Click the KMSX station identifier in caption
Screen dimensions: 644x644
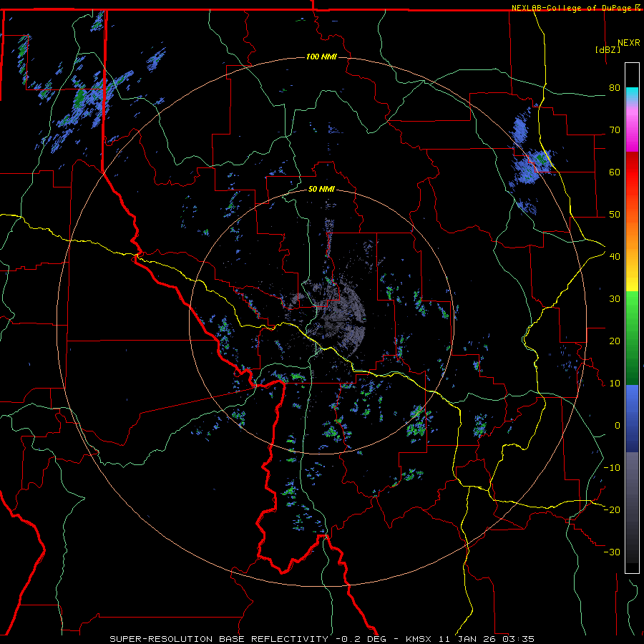pos(418,639)
